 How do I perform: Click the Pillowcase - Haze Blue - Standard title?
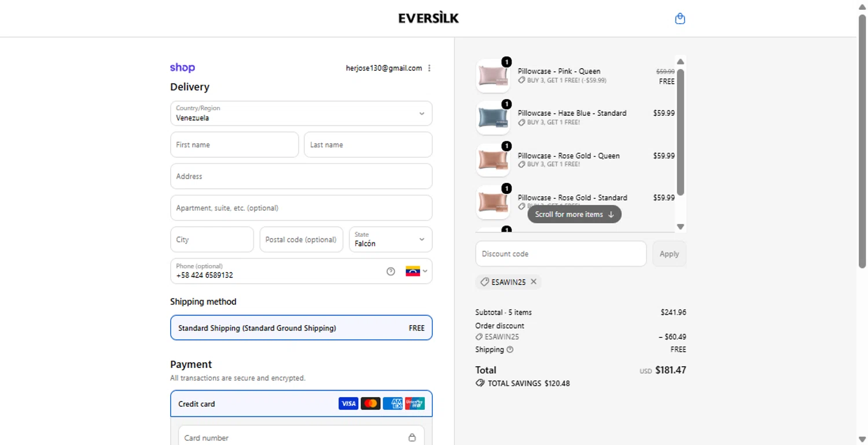tap(572, 113)
